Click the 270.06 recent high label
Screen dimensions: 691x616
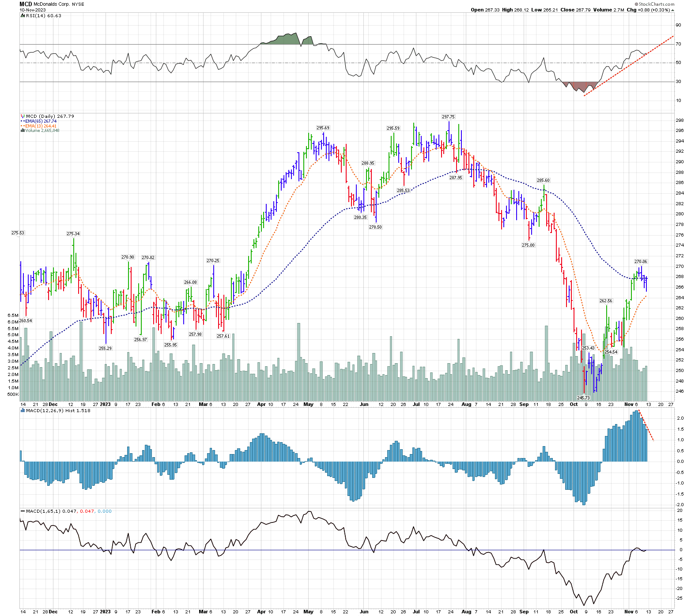(641, 262)
